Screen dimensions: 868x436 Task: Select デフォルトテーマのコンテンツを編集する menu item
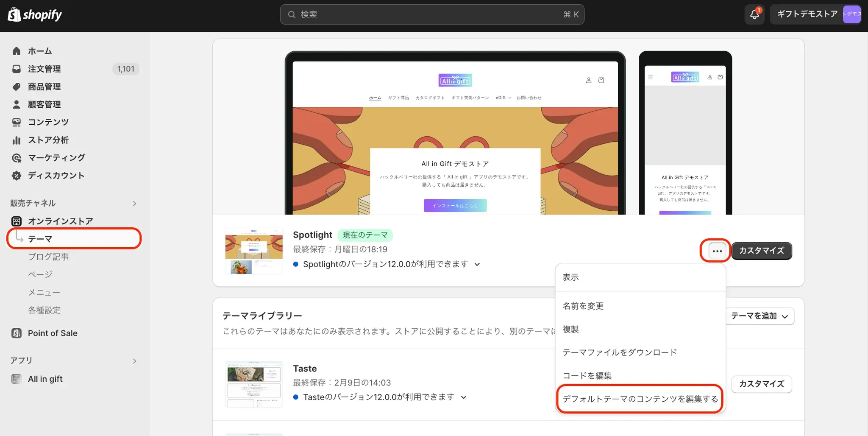[640, 399]
